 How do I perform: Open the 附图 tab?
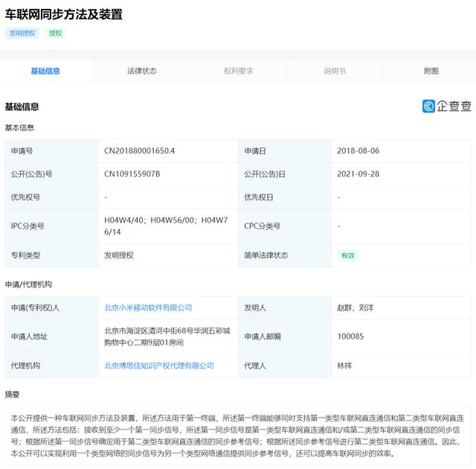431,71
